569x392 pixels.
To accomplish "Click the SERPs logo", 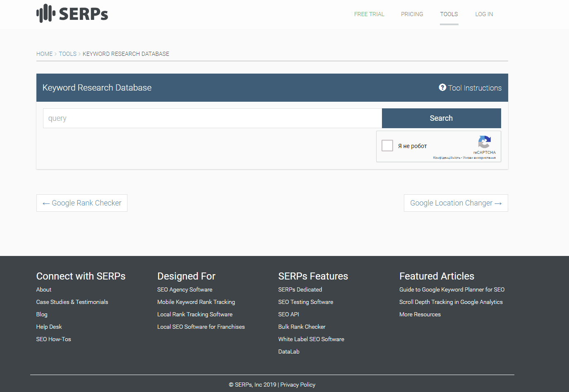I will tap(72, 14).
